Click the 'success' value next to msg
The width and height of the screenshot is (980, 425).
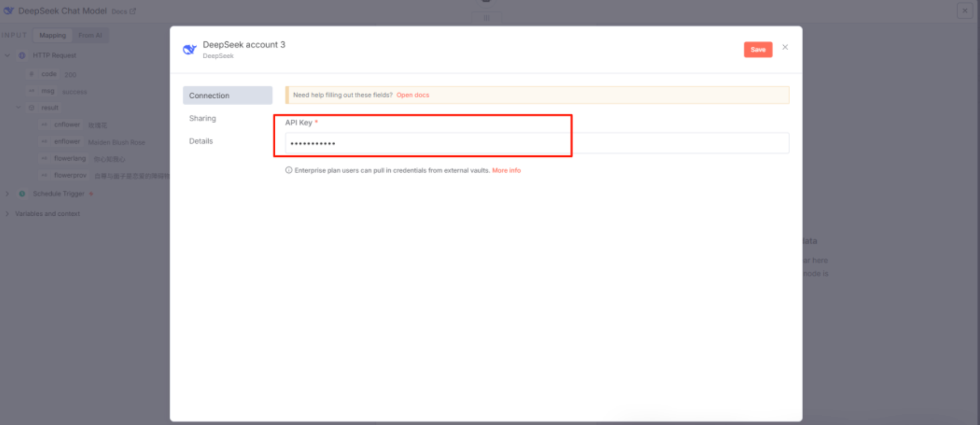click(75, 92)
